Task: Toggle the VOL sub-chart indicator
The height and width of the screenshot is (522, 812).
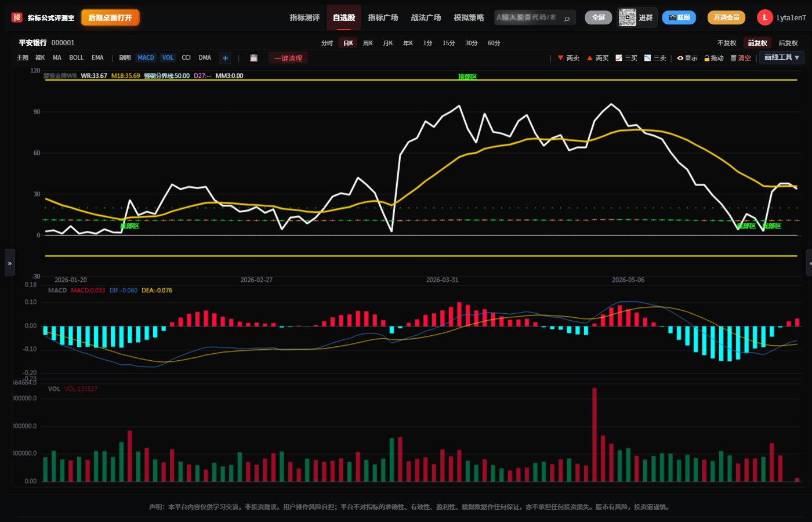Action: [x=168, y=58]
